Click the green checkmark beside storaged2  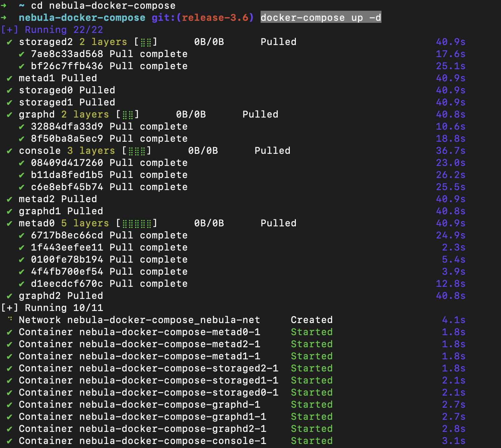click(9, 42)
